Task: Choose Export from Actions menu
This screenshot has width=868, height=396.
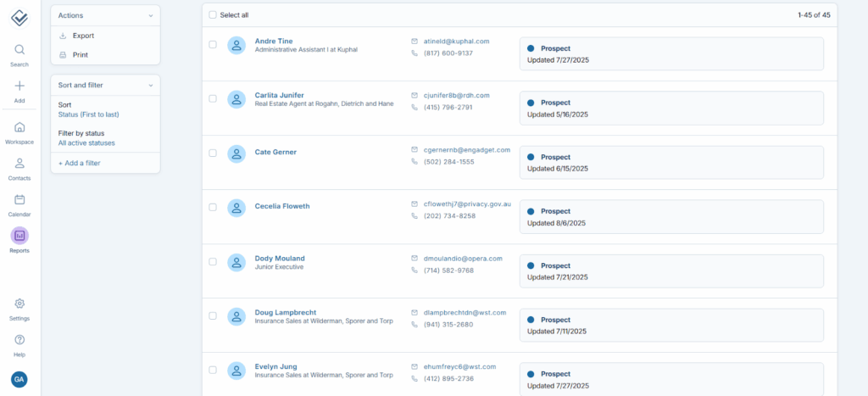Action: click(x=83, y=36)
